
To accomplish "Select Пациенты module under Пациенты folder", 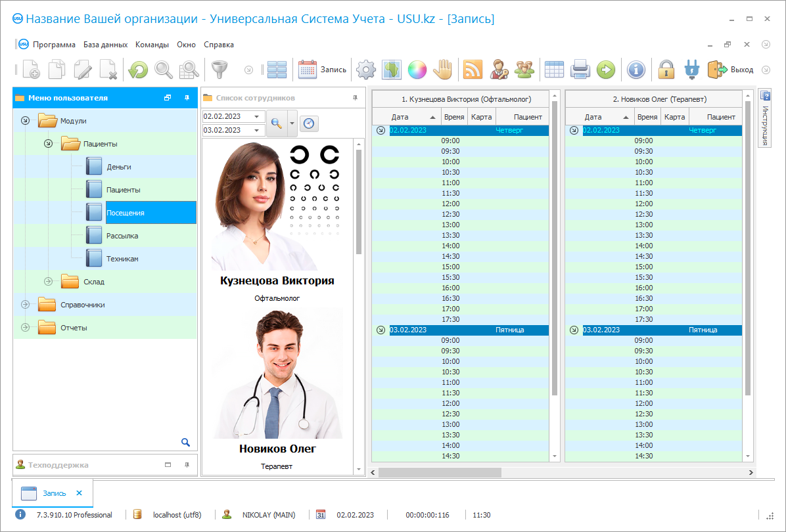I will (x=123, y=190).
